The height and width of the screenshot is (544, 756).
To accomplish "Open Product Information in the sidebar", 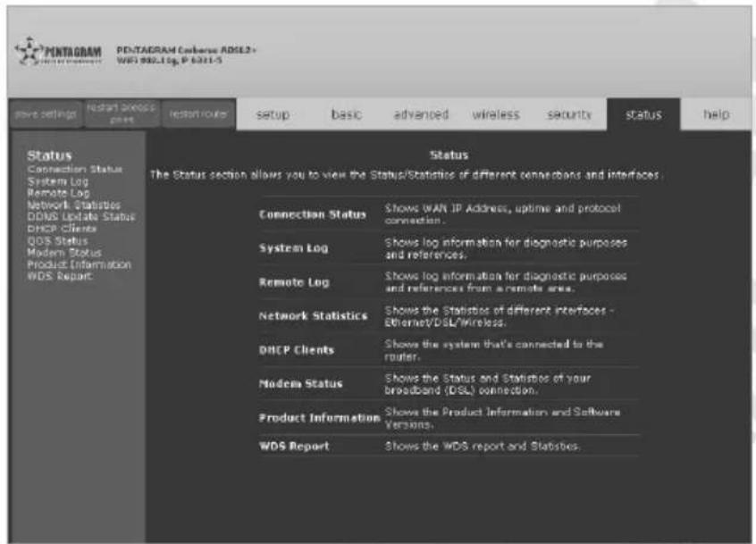I will coord(79,264).
